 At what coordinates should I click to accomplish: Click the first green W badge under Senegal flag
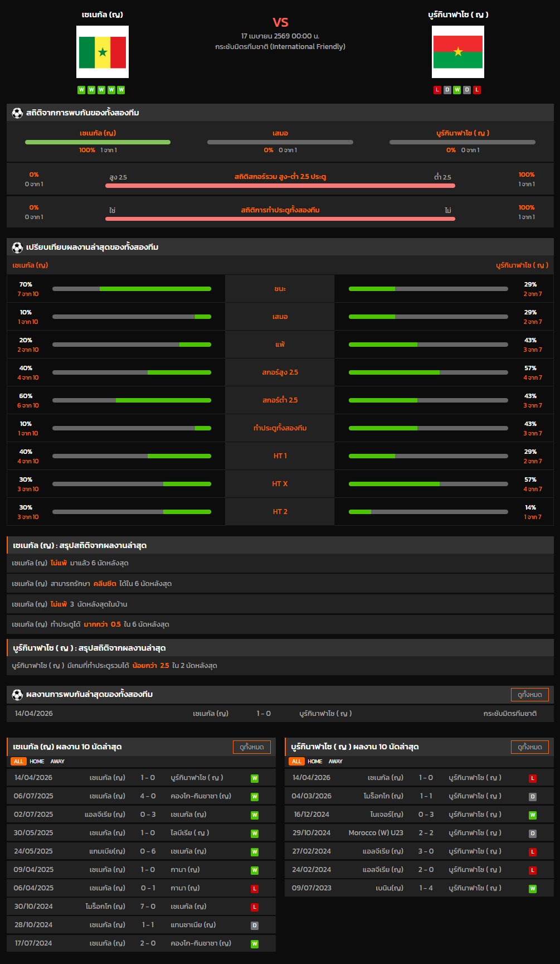click(x=81, y=90)
